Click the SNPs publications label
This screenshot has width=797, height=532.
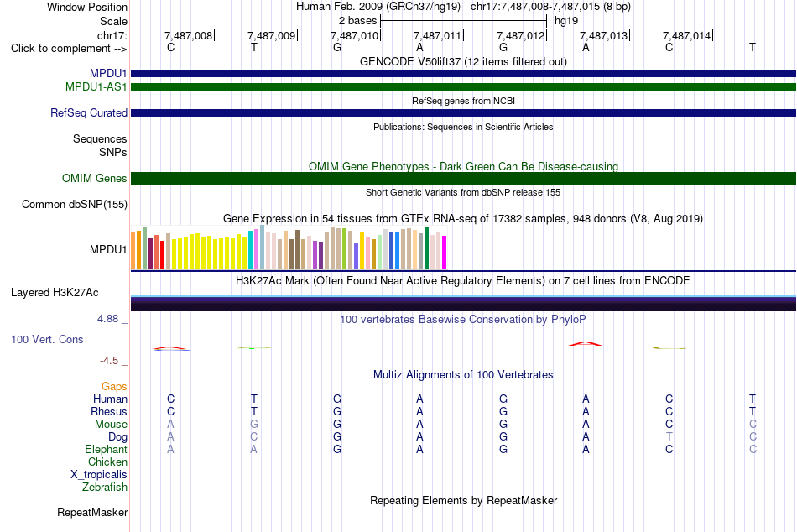click(113, 152)
